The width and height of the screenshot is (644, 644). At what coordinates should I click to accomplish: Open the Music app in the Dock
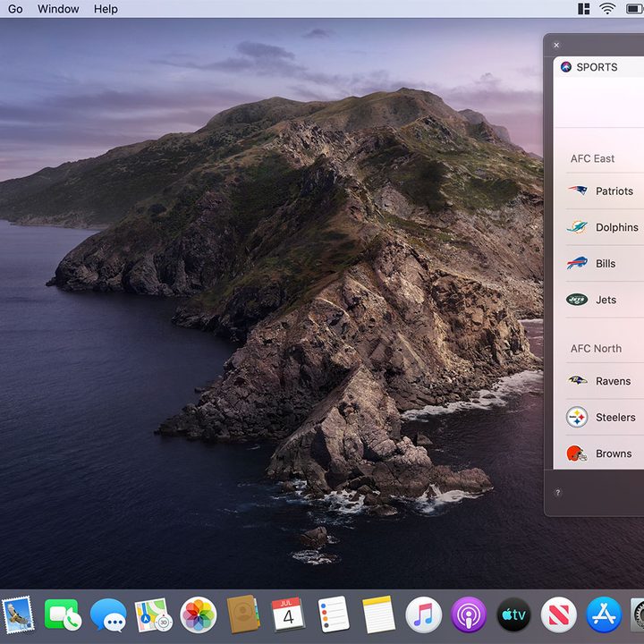tap(423, 614)
